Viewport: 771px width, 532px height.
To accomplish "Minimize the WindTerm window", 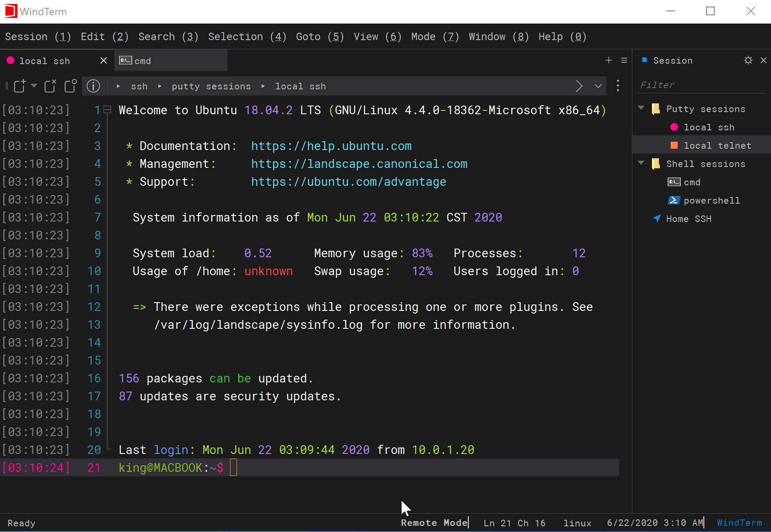I will click(x=671, y=11).
